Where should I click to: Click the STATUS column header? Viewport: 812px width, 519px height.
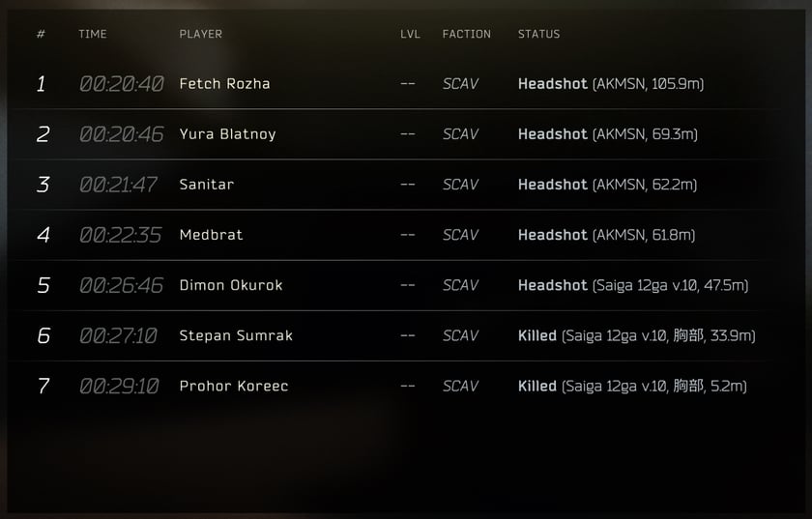pos(538,34)
